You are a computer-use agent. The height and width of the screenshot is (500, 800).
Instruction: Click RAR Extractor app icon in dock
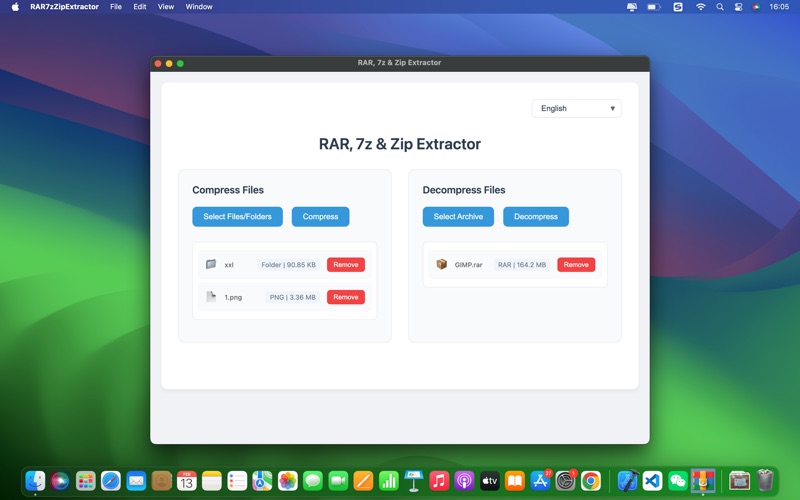pos(703,481)
